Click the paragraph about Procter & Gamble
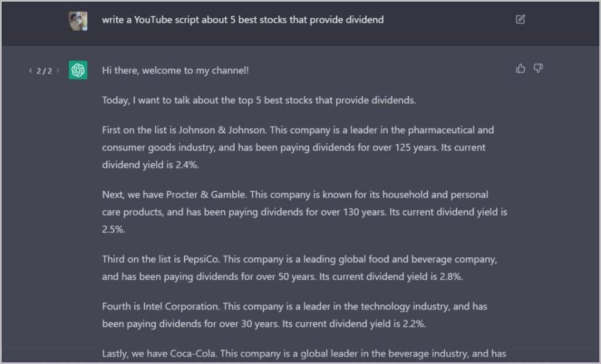The height and width of the screenshot is (364, 601). click(x=305, y=212)
